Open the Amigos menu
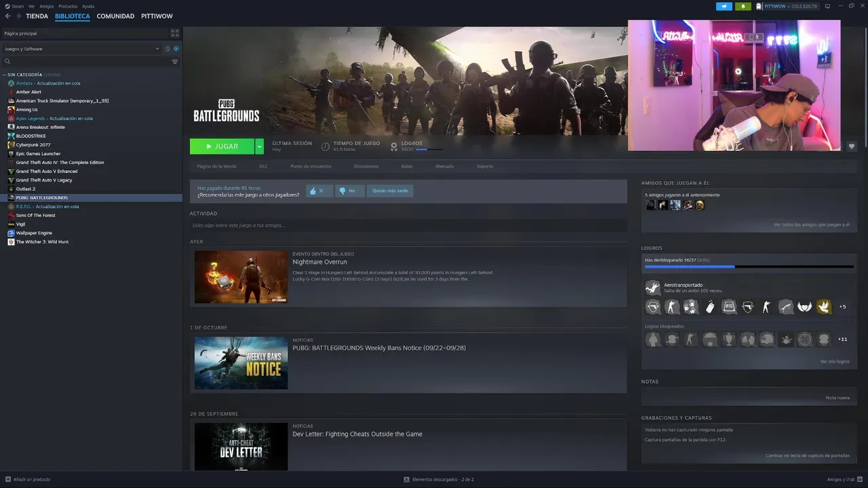The width and height of the screenshot is (868, 488). (x=46, y=6)
